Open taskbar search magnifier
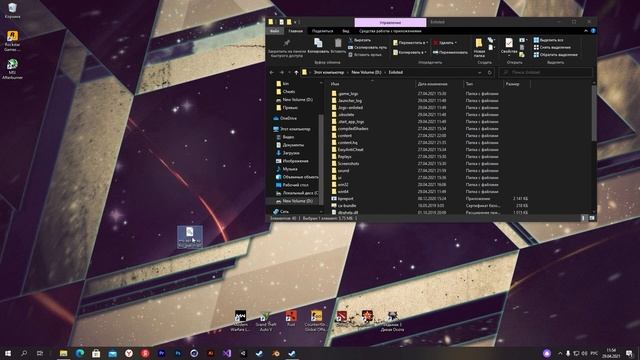The height and width of the screenshot is (360, 640). tap(24, 353)
